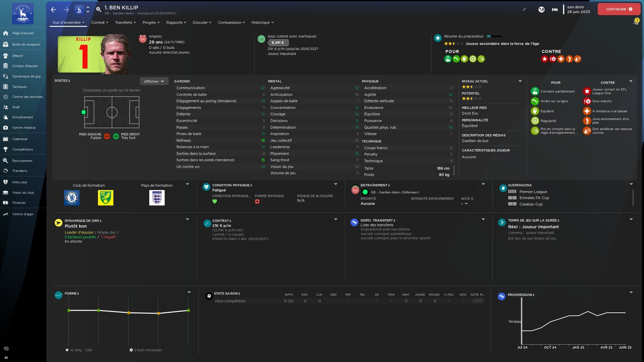Click the pencil edit icon
Viewport: 644px width, 362px height.
tap(524, 10)
